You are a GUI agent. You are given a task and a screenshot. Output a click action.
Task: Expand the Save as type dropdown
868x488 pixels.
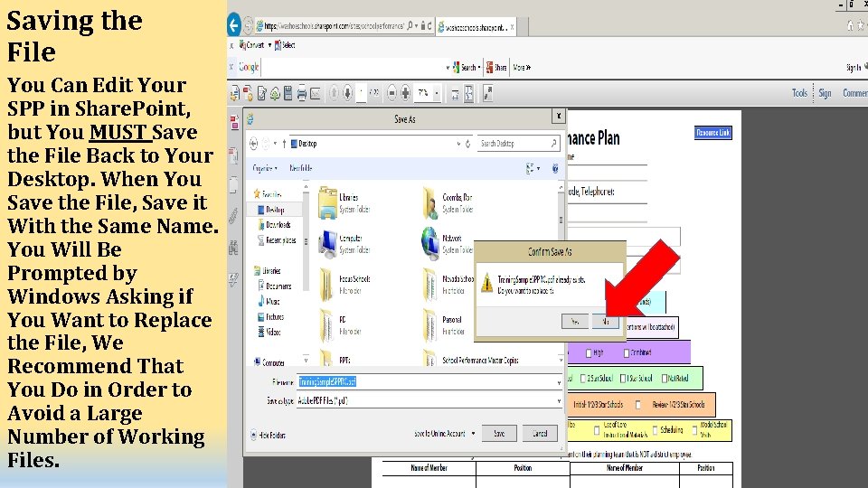[559, 401]
